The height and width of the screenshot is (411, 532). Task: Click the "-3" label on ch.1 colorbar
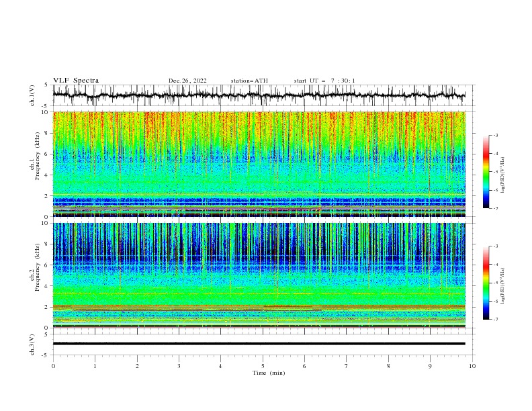pos(496,135)
